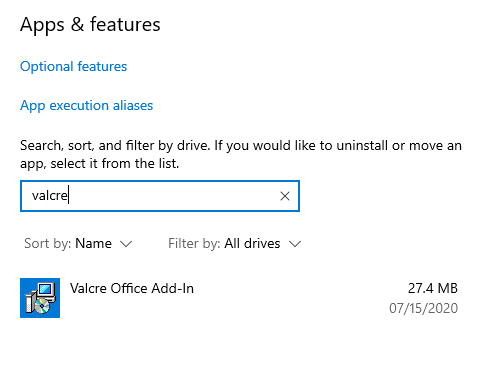Open App execution aliases link

86,105
